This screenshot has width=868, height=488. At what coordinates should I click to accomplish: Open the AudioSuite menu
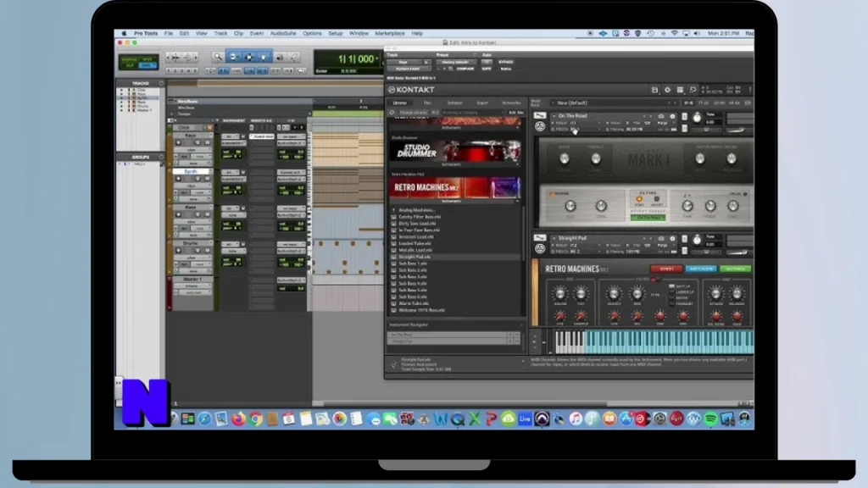click(282, 34)
